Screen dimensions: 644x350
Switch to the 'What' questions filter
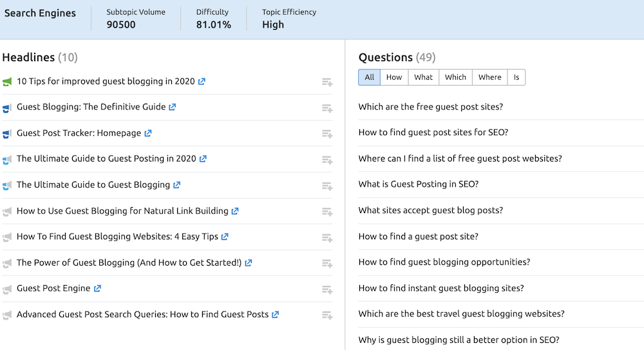tap(423, 77)
